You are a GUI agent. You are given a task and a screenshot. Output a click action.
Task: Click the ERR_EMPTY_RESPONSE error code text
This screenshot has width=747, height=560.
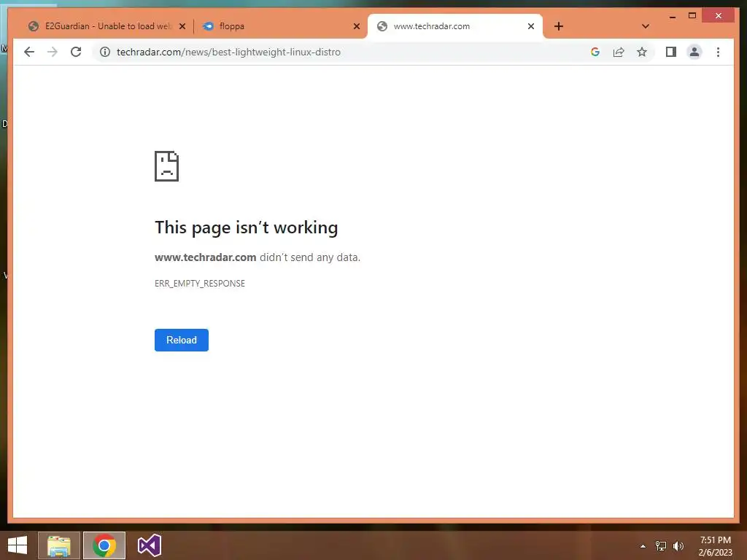click(200, 284)
